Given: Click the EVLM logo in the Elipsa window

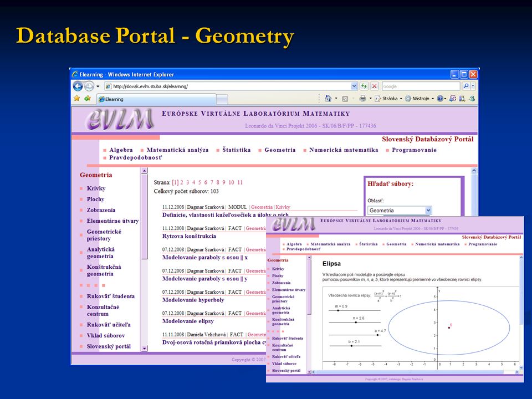Looking at the screenshot, I should click(294, 224).
